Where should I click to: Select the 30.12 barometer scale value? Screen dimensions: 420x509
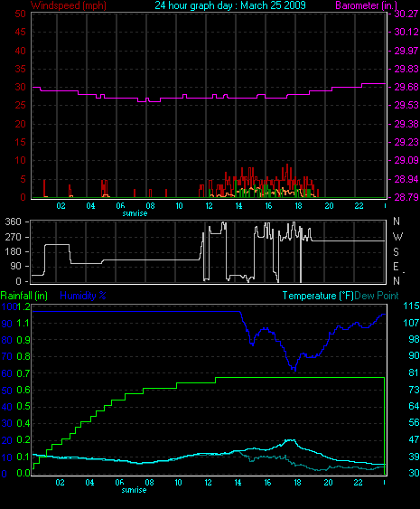click(406, 32)
